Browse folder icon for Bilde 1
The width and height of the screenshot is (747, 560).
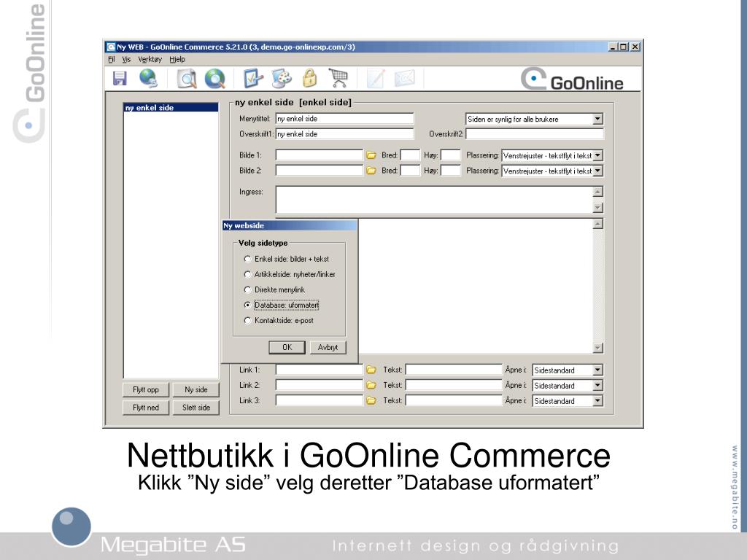(371, 155)
